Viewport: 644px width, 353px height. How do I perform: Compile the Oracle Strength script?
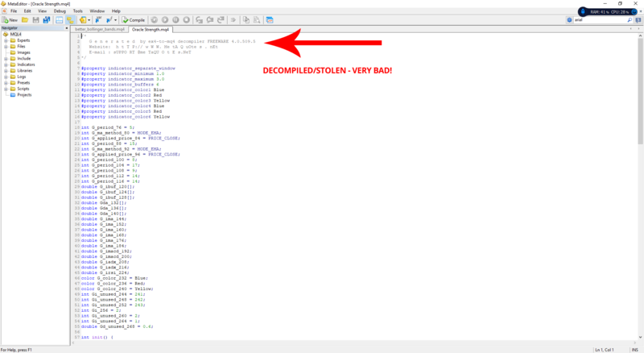click(x=134, y=20)
